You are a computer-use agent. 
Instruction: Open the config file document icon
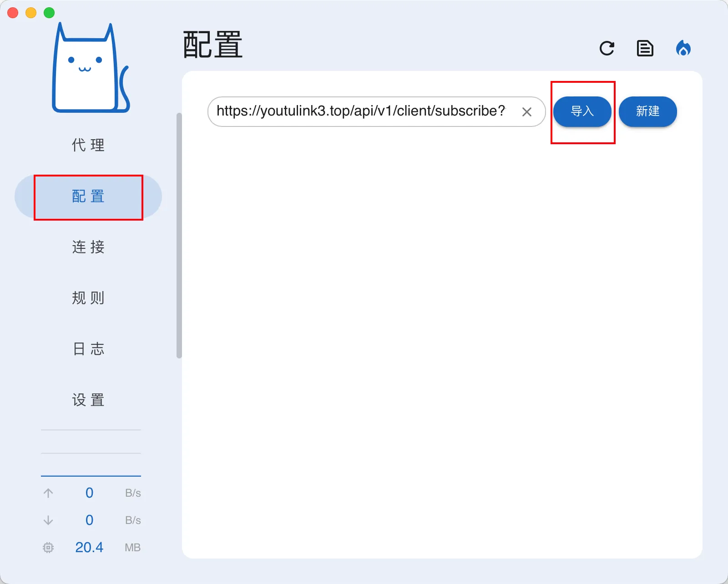[x=645, y=49]
